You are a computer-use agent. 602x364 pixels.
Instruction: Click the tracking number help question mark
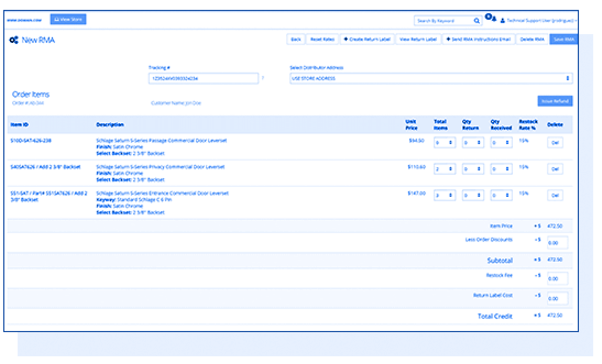point(262,79)
